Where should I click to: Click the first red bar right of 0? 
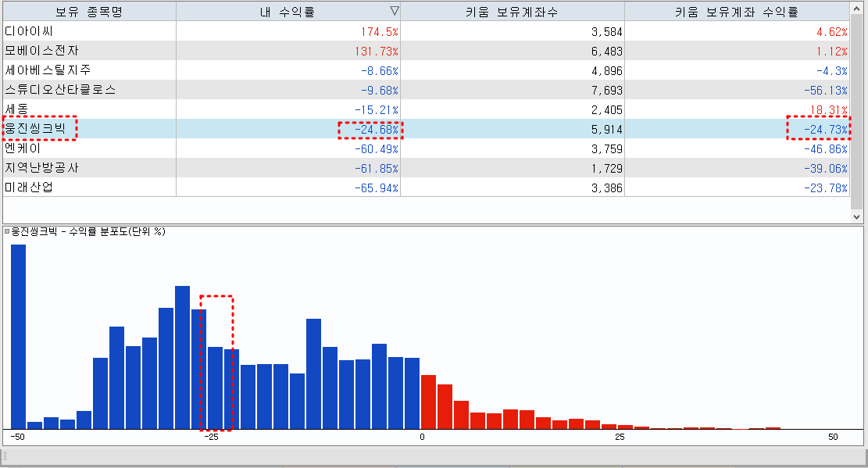(x=428, y=402)
